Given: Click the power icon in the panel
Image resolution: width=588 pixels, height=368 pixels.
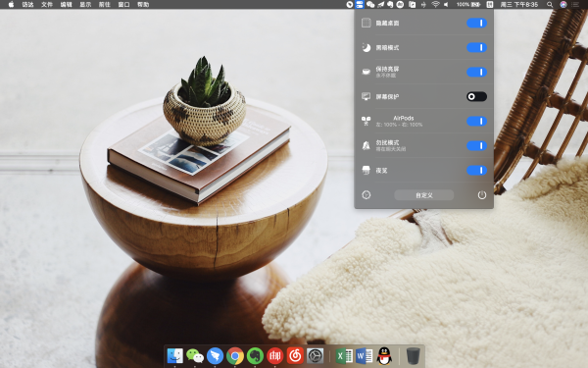Looking at the screenshot, I should [482, 195].
